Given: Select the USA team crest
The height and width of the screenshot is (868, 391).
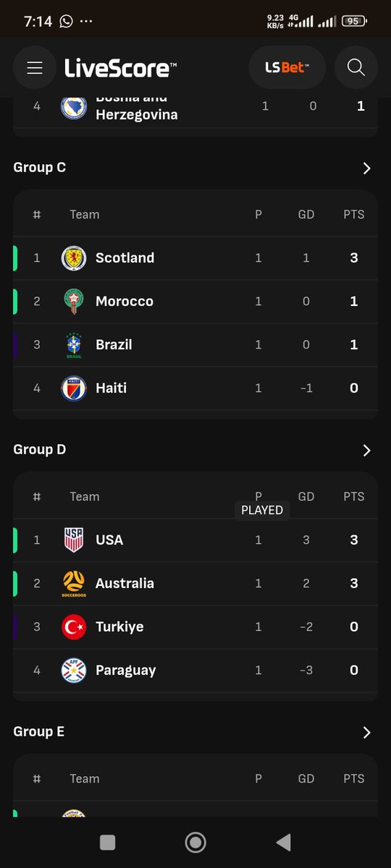Looking at the screenshot, I should click(x=74, y=540).
